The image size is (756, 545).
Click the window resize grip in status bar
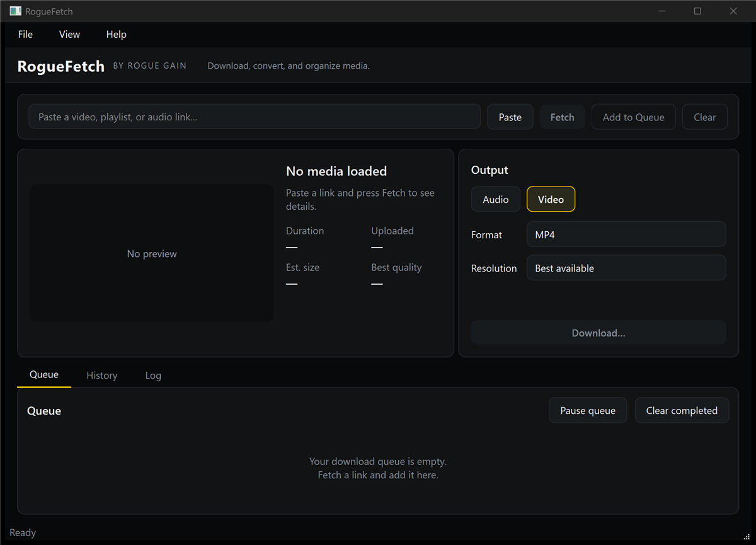pos(747,536)
